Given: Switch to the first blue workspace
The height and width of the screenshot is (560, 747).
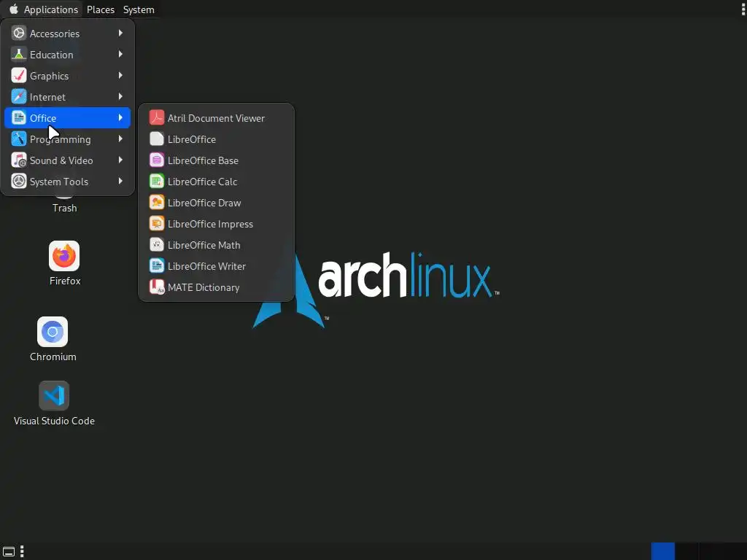Looking at the screenshot, I should point(662,551).
